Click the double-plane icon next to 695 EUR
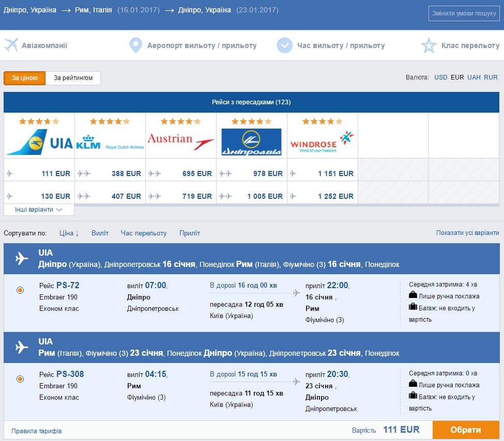The image size is (504, 441). (x=155, y=174)
